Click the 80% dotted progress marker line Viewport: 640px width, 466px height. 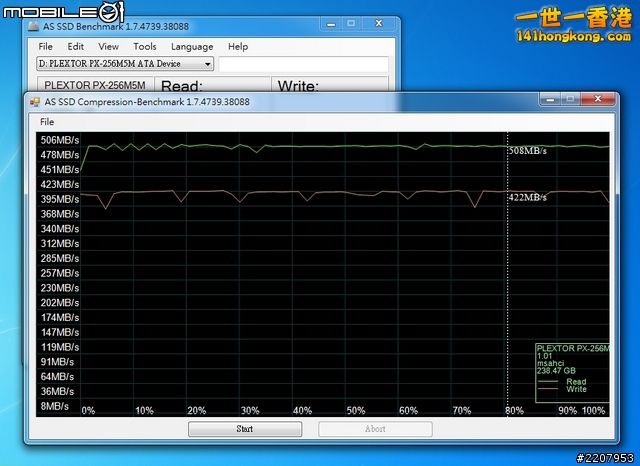pos(507,270)
